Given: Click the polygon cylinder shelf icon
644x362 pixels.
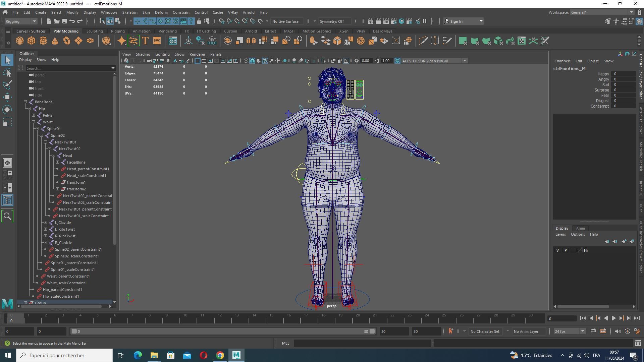Looking at the screenshot, I should [43, 41].
